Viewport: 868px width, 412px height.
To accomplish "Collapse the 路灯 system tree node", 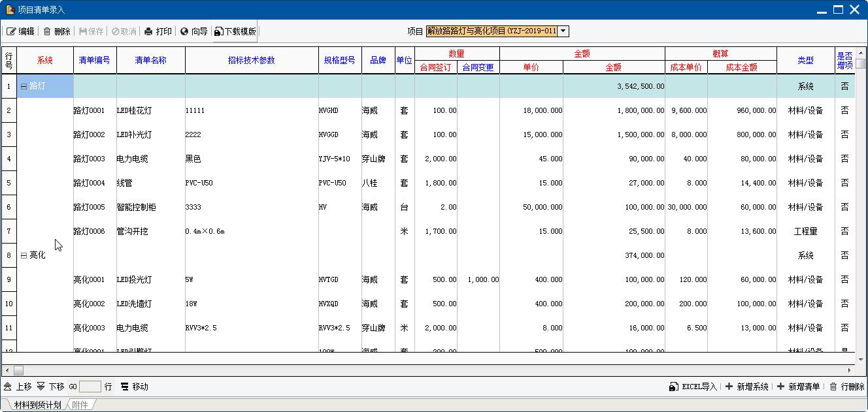I will tap(24, 86).
